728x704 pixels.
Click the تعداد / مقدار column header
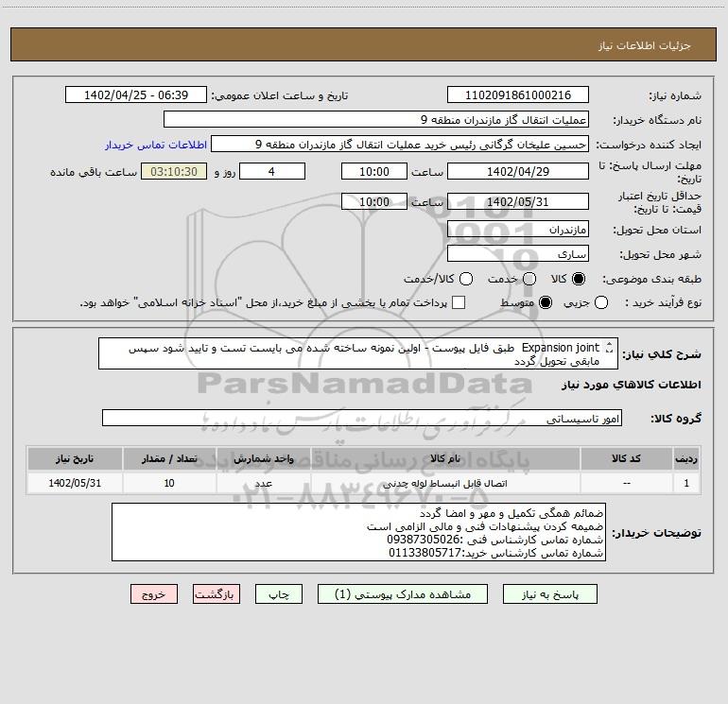click(x=169, y=459)
